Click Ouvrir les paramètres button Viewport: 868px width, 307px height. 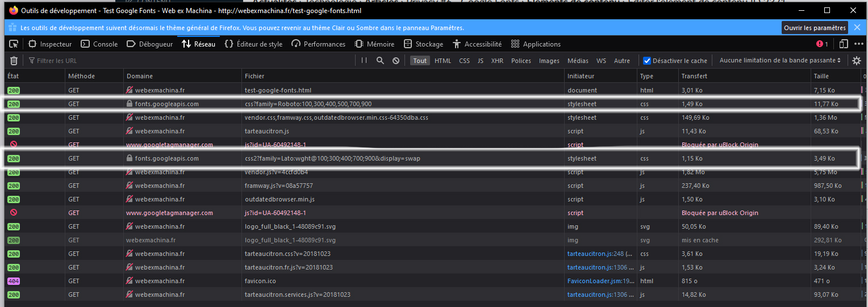point(815,27)
